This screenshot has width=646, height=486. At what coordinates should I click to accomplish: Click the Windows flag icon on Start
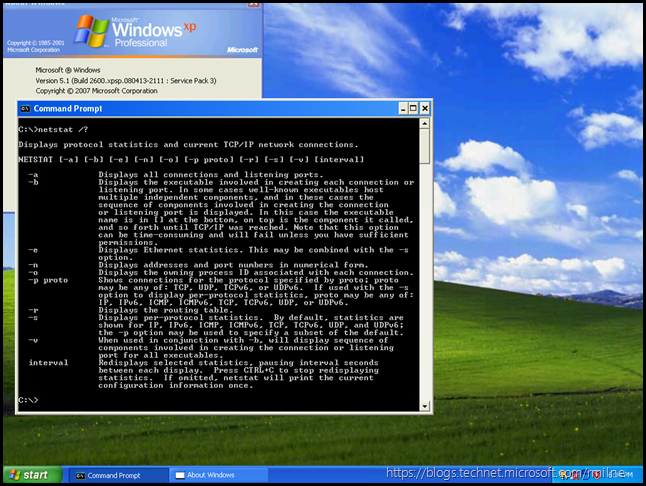pos(15,475)
